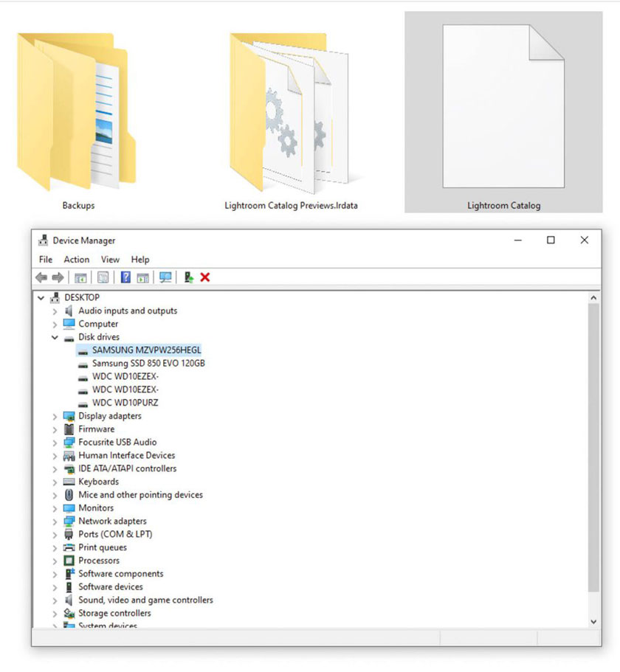Click the Storage controllers label
The image size is (620, 672).
click(x=115, y=613)
